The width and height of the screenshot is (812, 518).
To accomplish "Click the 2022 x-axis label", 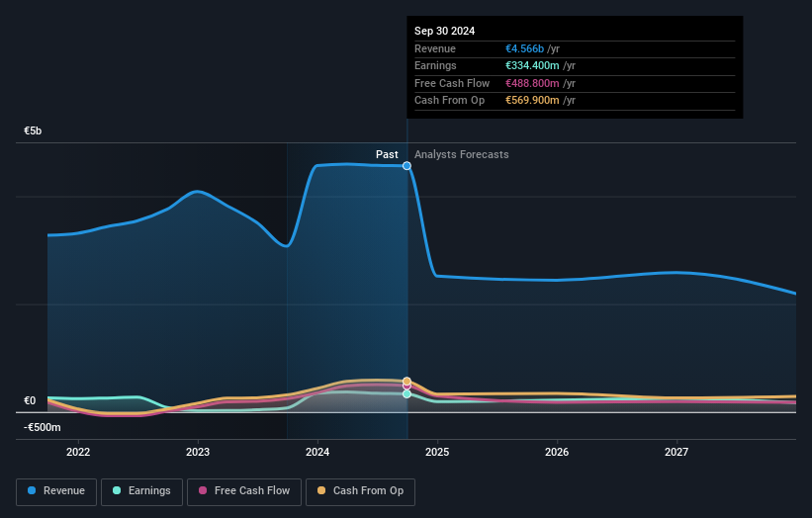I will point(78,453).
